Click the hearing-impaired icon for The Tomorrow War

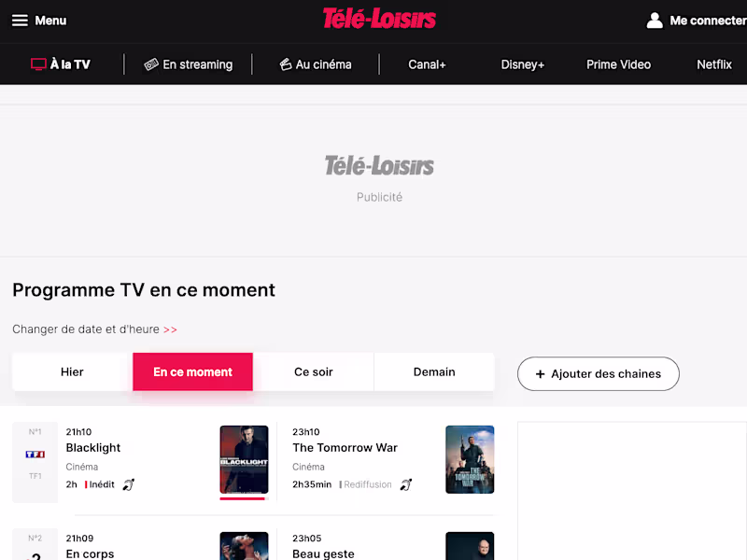click(406, 484)
